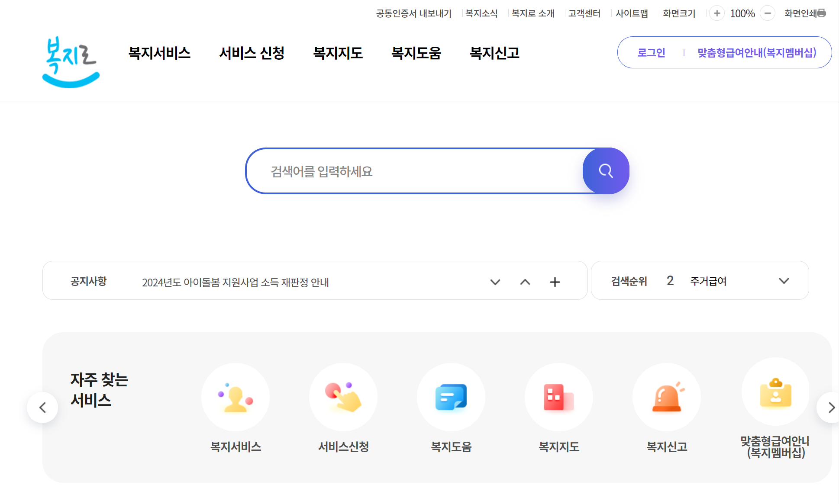Open the 복지신고 siren icon

tap(667, 397)
